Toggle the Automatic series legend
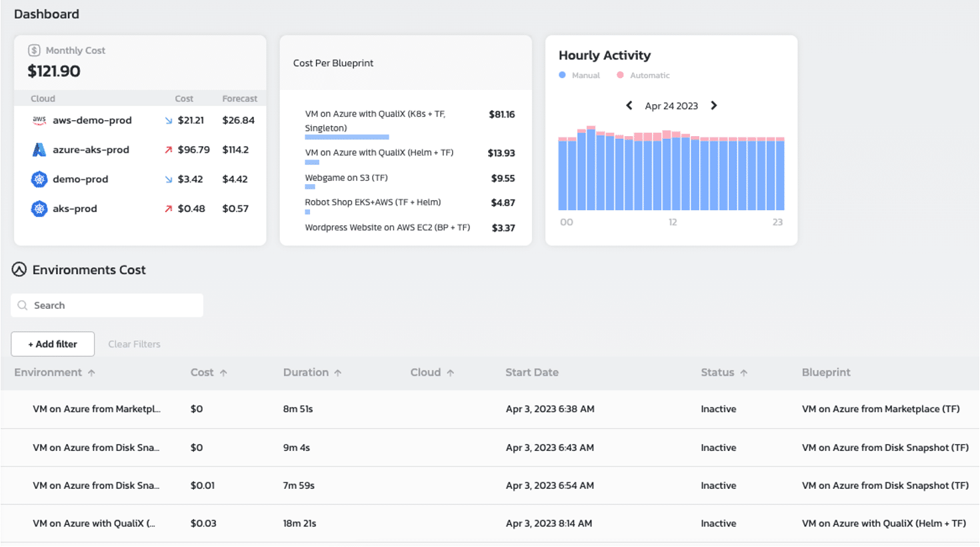 (x=643, y=75)
